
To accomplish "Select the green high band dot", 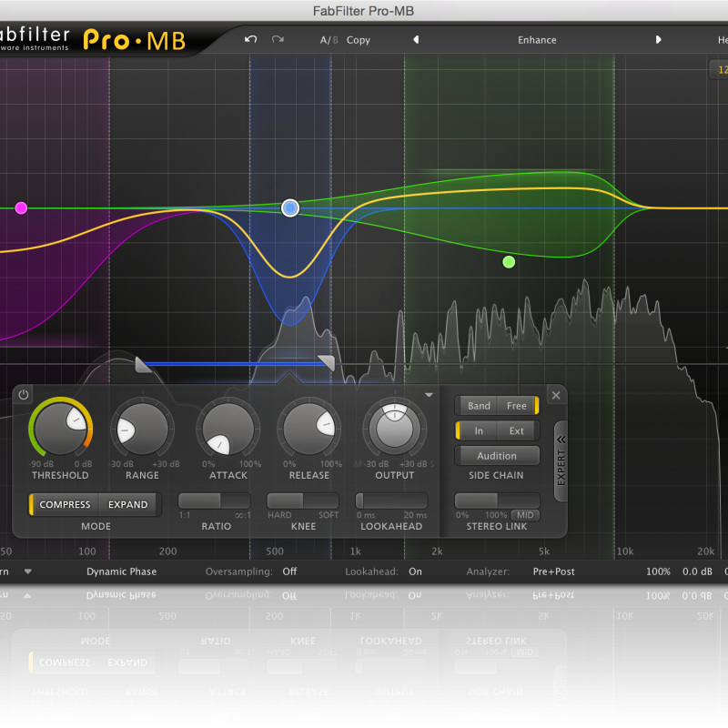I will coord(509,262).
